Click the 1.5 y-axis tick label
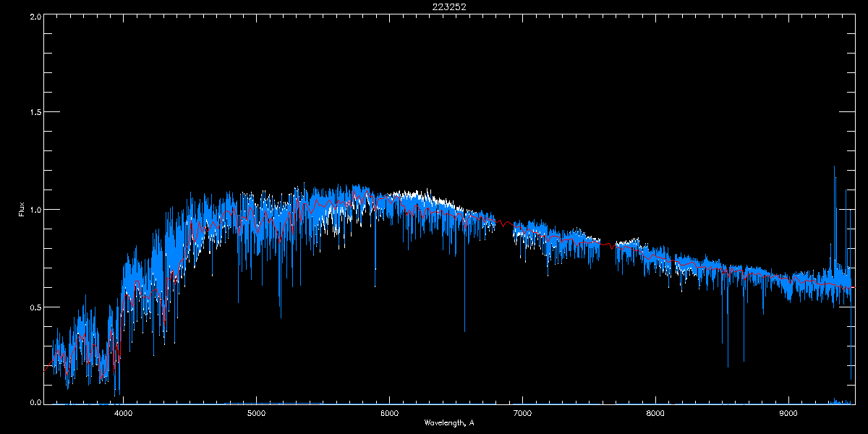 coord(33,112)
